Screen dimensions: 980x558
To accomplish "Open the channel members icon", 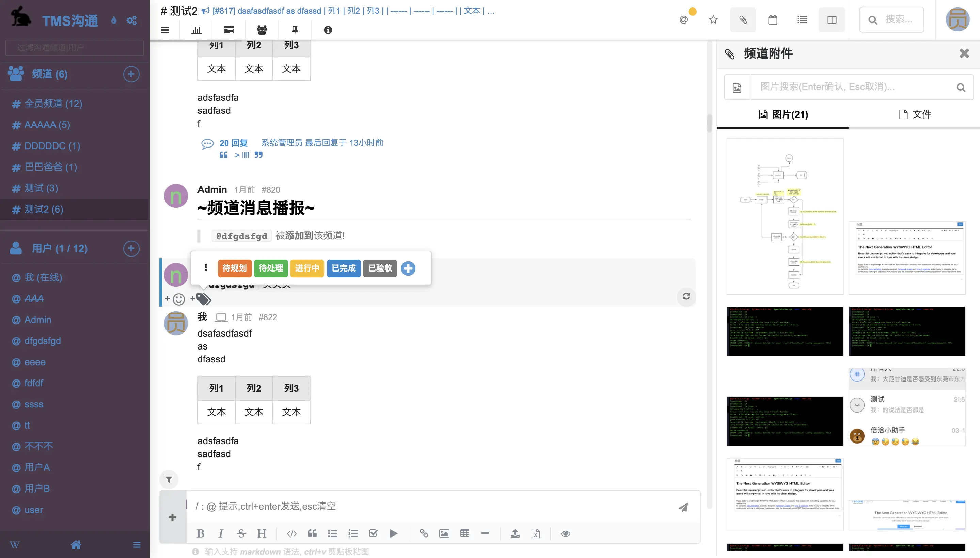I will click(262, 30).
